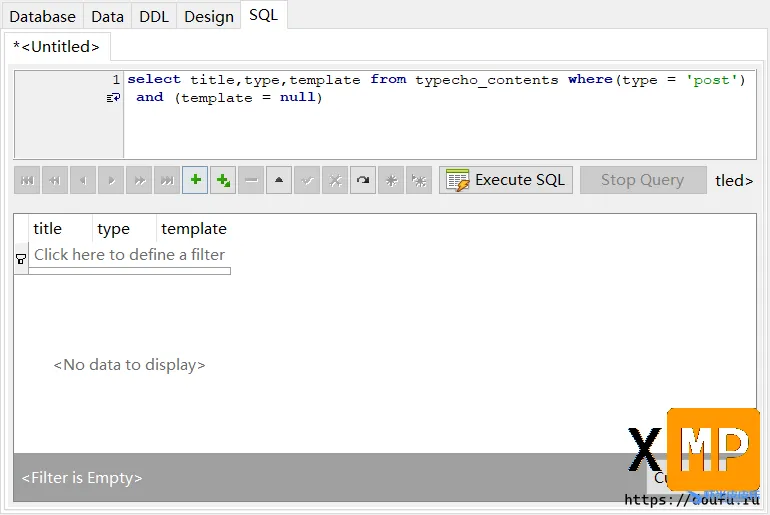The height and width of the screenshot is (515, 770).
Task: Select the *<Untitled> query tab
Action: (57, 46)
